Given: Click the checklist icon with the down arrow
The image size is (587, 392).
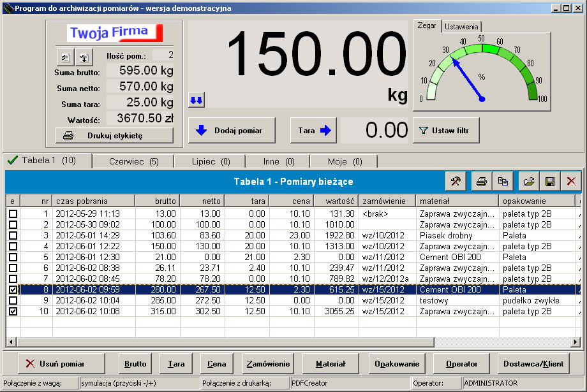Looking at the screenshot, I should coord(84,57).
